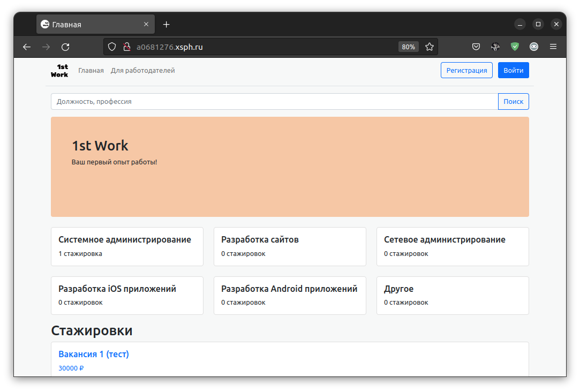Open the Системное администрирование category card
The width and height of the screenshot is (580, 392).
click(127, 247)
